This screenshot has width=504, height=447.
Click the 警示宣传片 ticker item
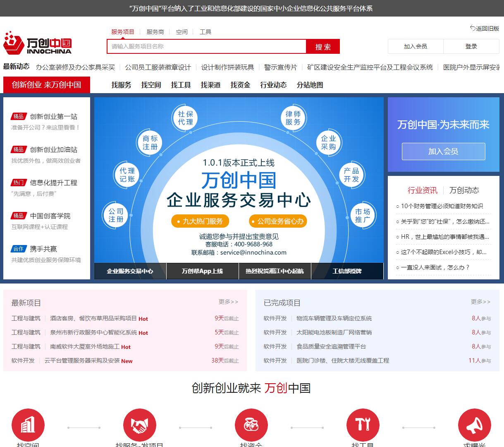point(281,67)
